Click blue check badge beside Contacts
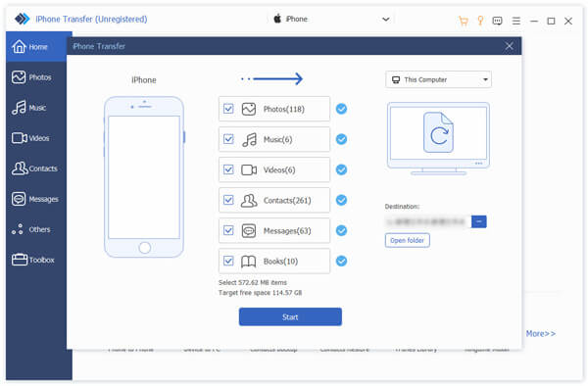 point(341,200)
